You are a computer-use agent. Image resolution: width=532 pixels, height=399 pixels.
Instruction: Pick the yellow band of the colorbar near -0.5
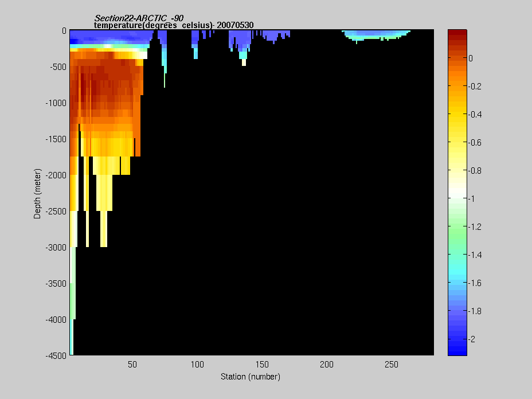457,128
